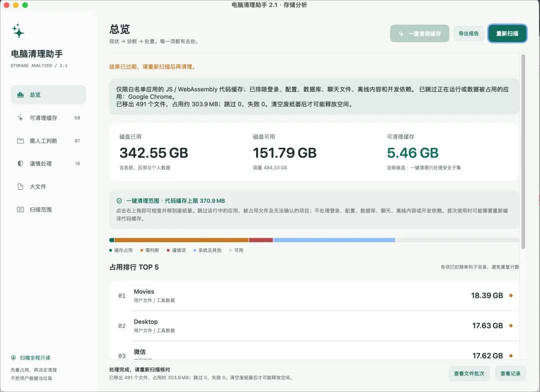540x392 pixels.
Task: Click the 一键清理缓存 button
Action: (x=419, y=33)
